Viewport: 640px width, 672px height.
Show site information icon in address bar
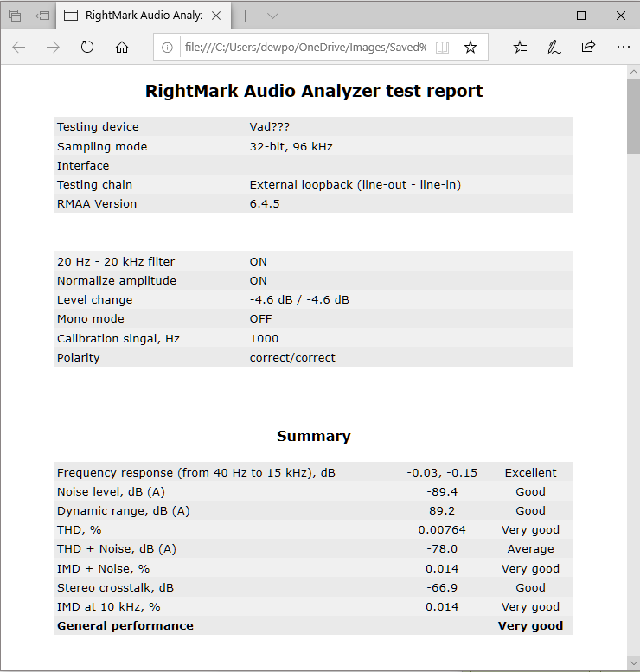(167, 48)
